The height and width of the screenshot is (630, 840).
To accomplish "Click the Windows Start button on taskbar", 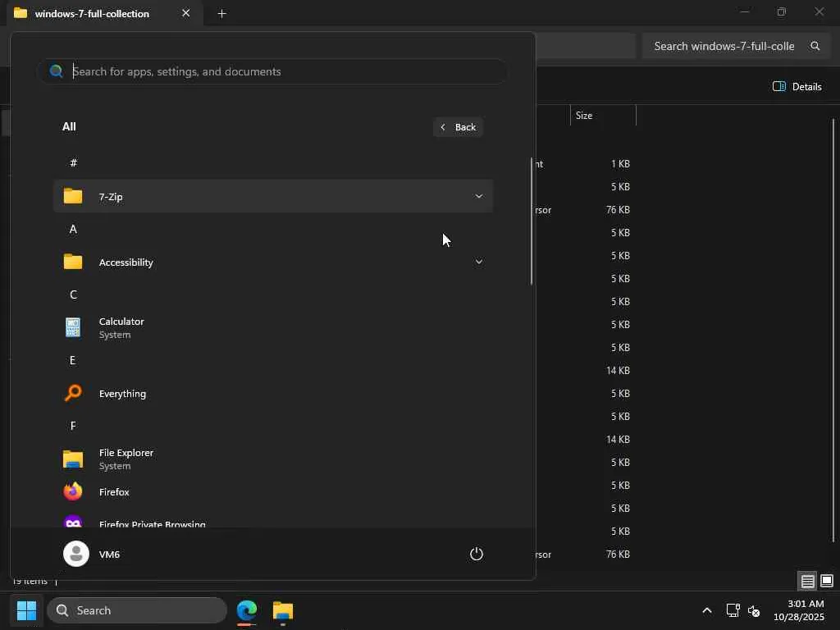I will (x=26, y=610).
